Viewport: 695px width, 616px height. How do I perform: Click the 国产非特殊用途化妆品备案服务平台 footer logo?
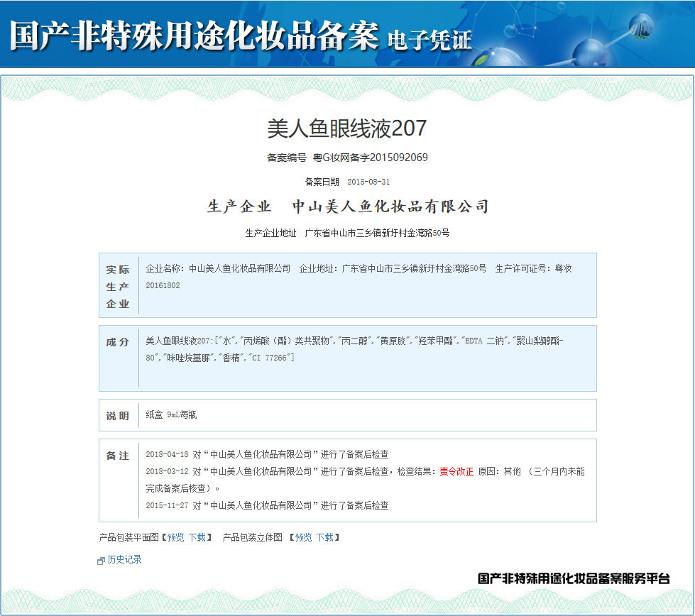click(574, 579)
